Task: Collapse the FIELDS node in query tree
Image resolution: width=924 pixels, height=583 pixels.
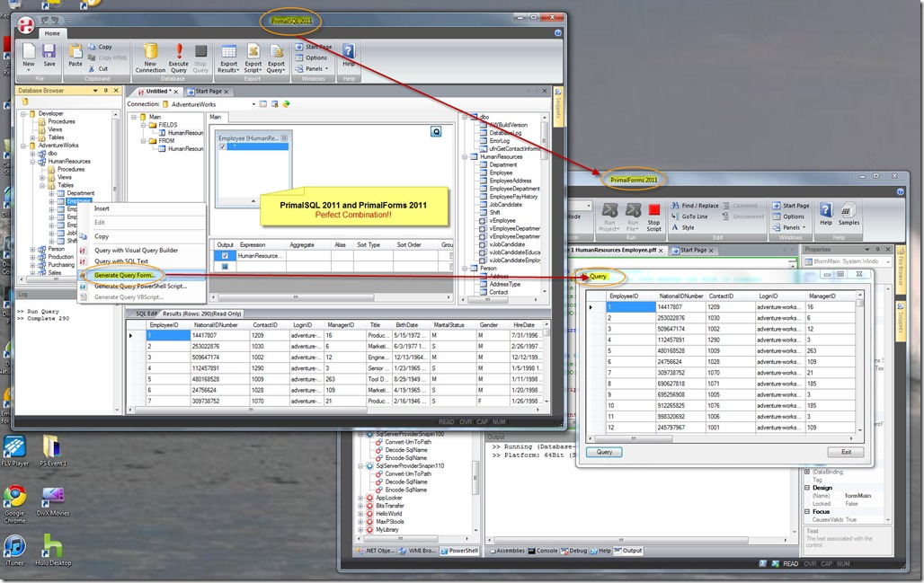Action: click(143, 125)
